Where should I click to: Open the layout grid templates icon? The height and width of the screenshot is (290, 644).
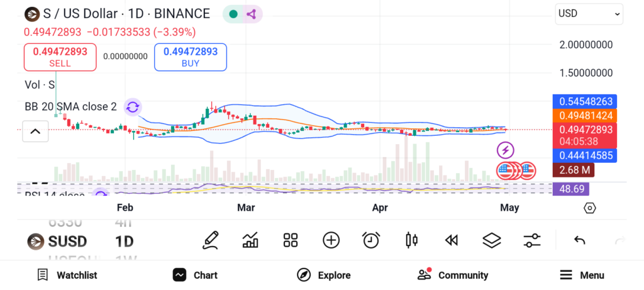(x=290, y=240)
